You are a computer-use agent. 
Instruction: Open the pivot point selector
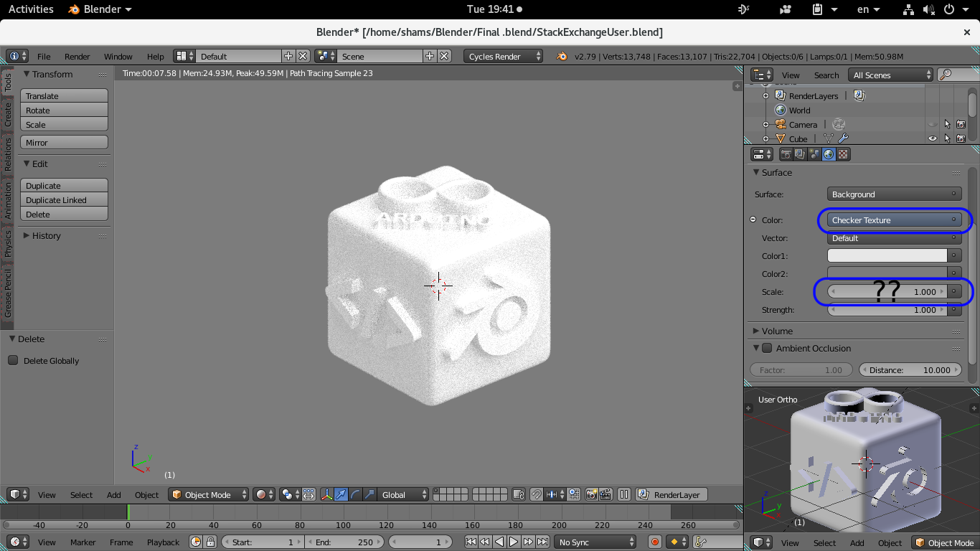click(x=291, y=494)
